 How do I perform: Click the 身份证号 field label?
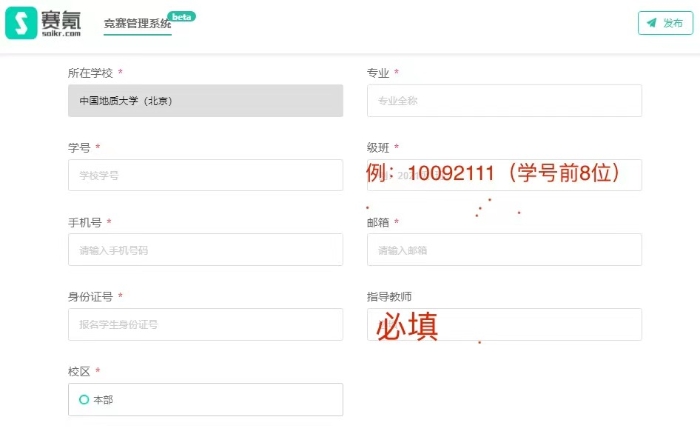(x=90, y=297)
